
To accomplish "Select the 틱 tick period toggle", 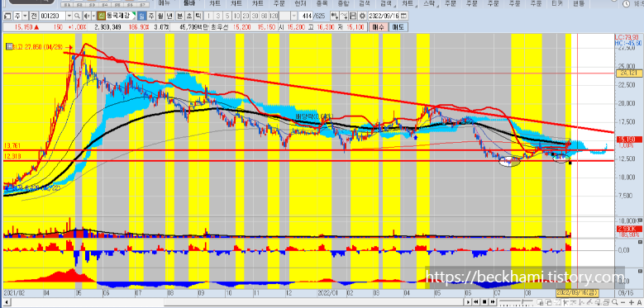I will click(198, 16).
